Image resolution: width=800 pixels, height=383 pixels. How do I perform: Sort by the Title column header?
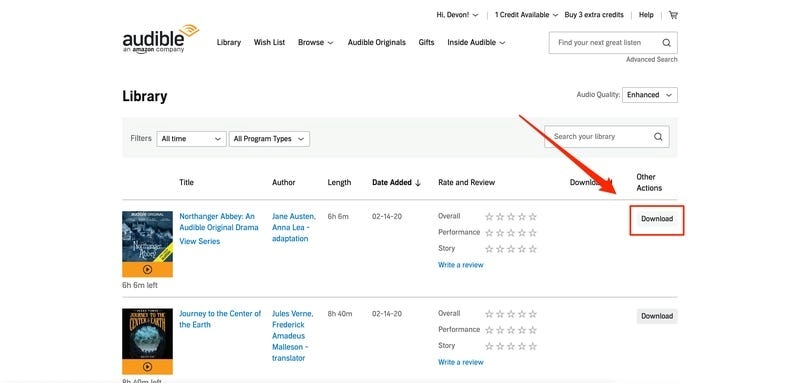pos(186,183)
